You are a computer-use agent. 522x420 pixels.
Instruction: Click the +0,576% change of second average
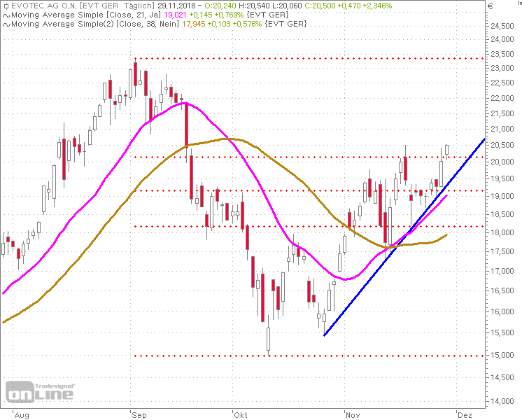click(247, 24)
